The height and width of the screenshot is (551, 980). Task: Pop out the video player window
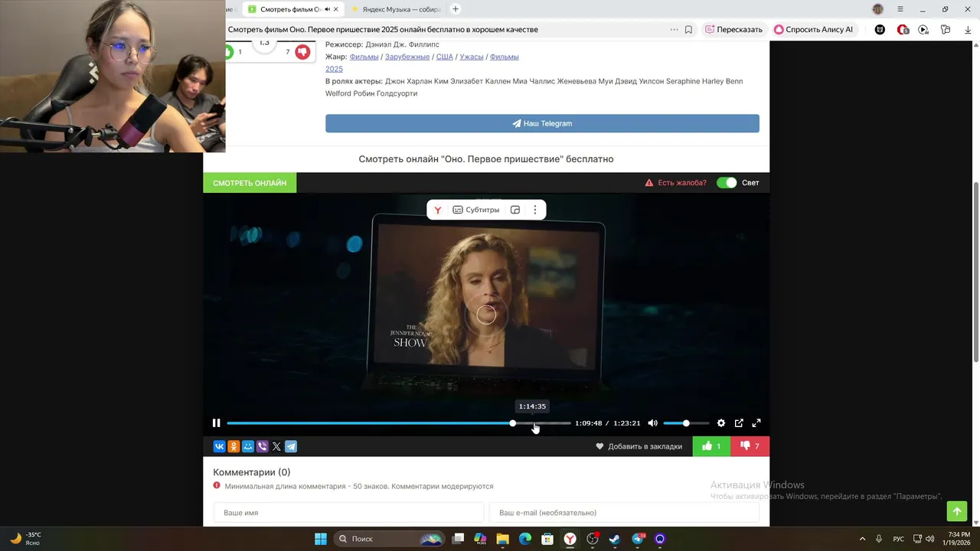tap(739, 423)
